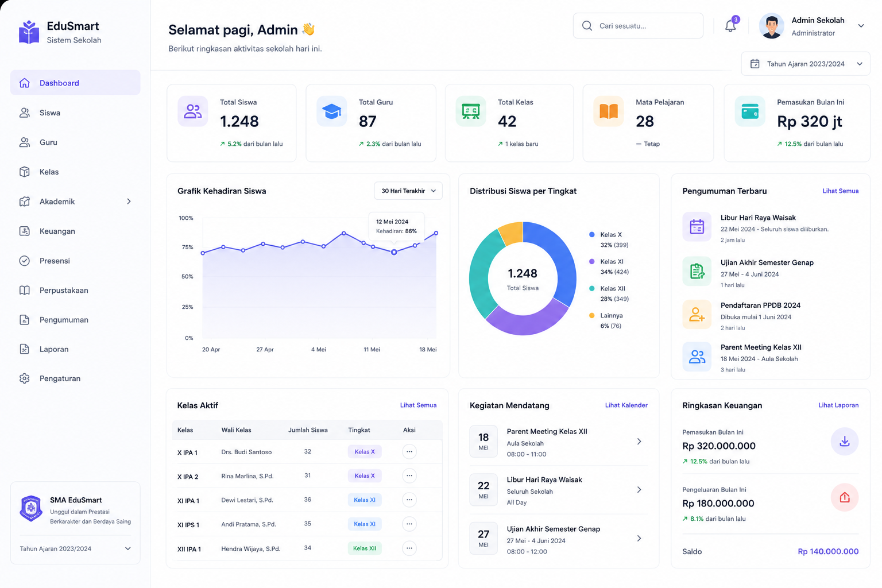Open the Admin Sekolah account dropdown arrow
Image resolution: width=882 pixels, height=588 pixels.
(x=861, y=26)
